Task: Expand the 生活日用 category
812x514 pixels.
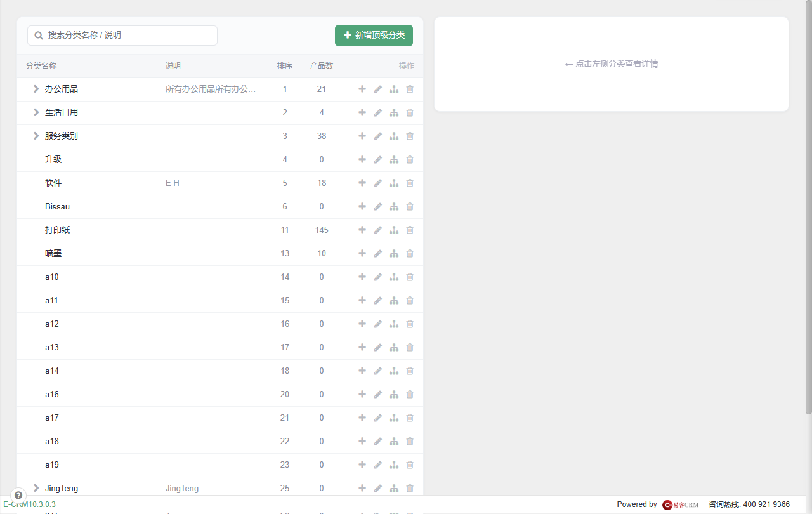Action: 36,112
